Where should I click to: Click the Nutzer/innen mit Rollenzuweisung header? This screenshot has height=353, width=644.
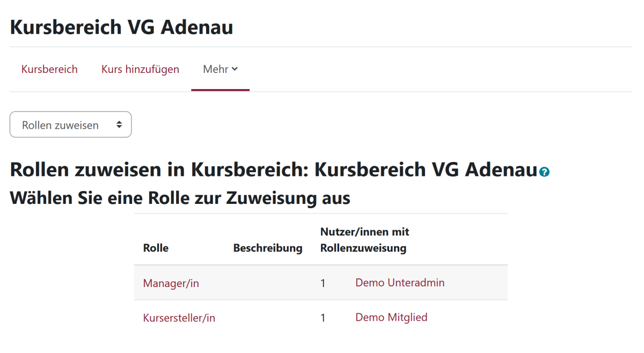click(364, 240)
